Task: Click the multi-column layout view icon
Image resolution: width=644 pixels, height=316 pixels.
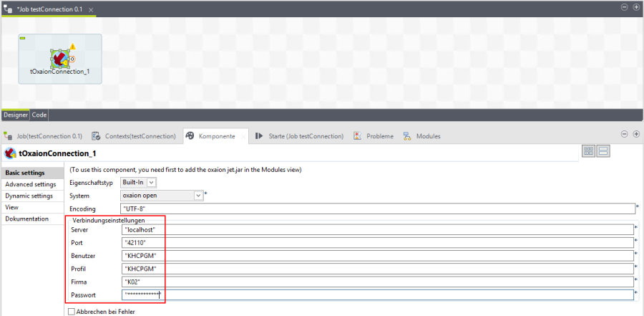Action: (x=589, y=151)
